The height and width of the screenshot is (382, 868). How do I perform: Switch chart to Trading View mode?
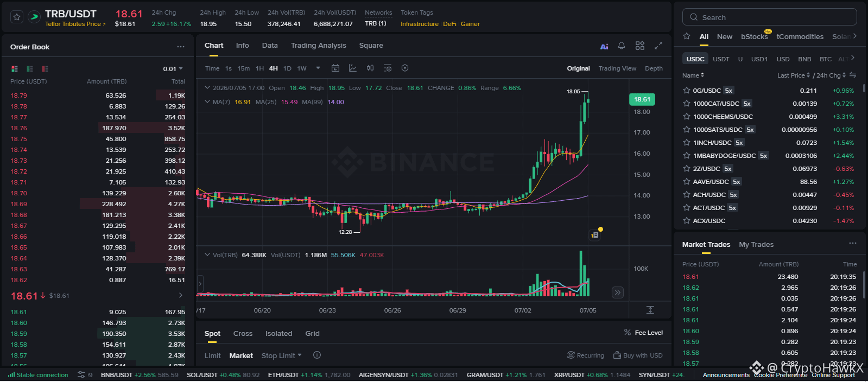pos(617,68)
